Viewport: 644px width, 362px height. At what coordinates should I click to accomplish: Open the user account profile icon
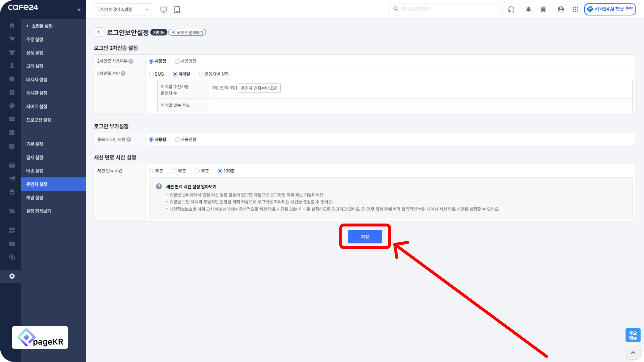point(561,9)
